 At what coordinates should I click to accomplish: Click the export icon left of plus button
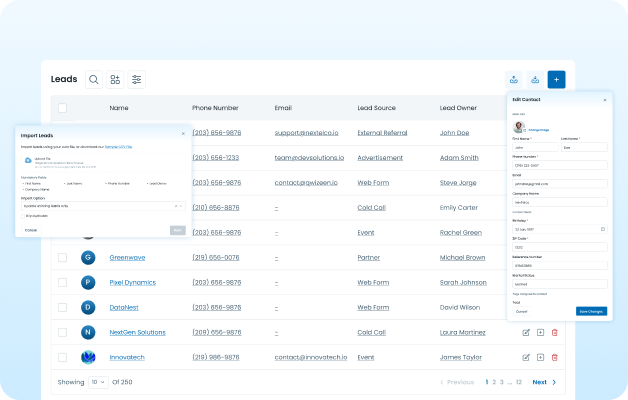[535, 79]
